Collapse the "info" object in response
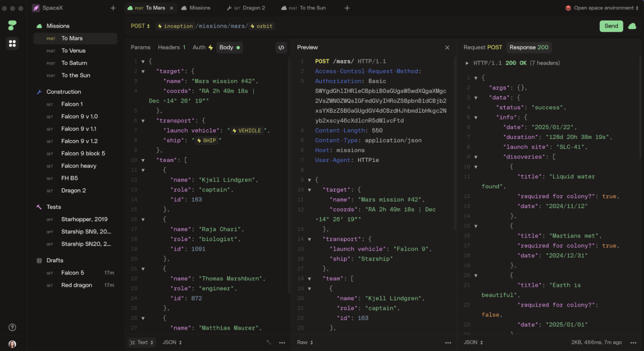This screenshot has height=351, width=644. pos(476,118)
